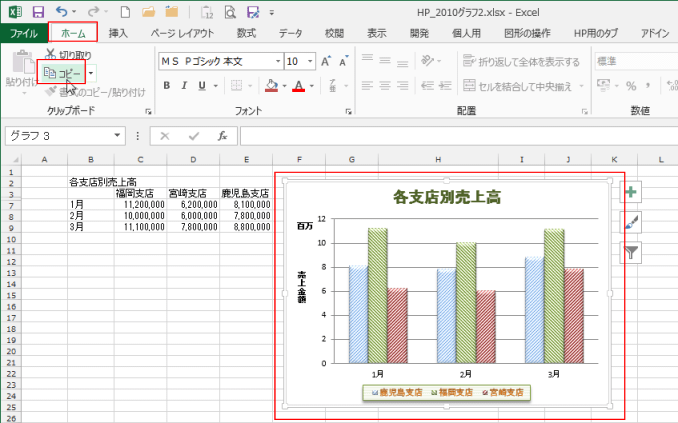
Task: Toggle italic formatting
Action: 184,86
